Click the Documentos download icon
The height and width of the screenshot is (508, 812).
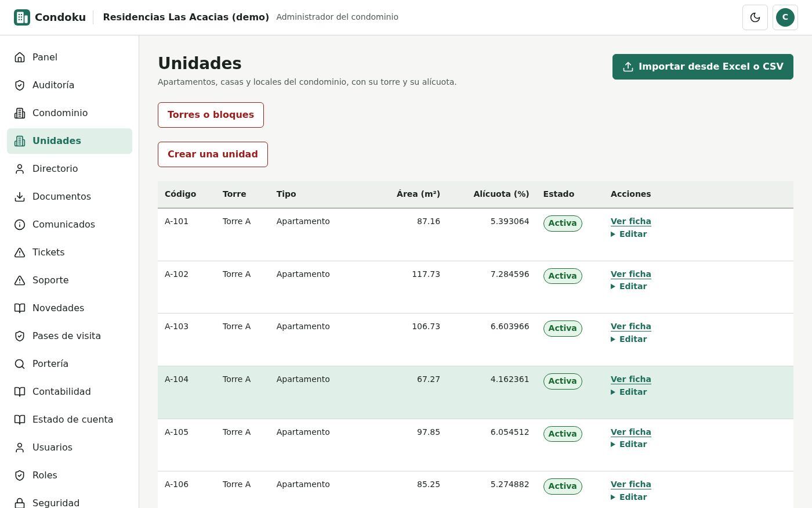tap(20, 197)
